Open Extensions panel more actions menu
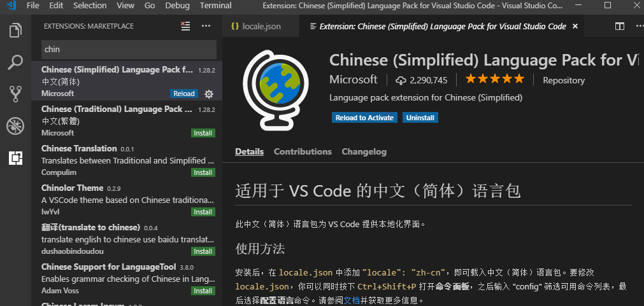644x306 pixels. (x=206, y=26)
